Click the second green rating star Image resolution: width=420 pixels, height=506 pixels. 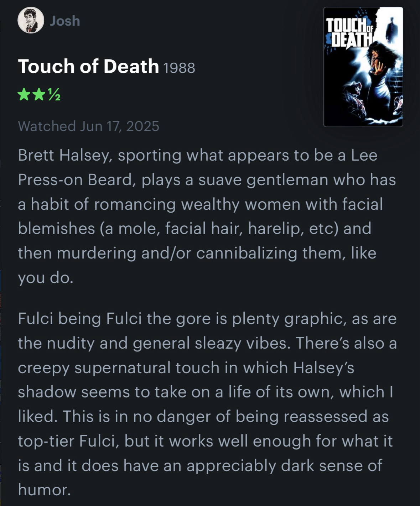[x=39, y=95]
